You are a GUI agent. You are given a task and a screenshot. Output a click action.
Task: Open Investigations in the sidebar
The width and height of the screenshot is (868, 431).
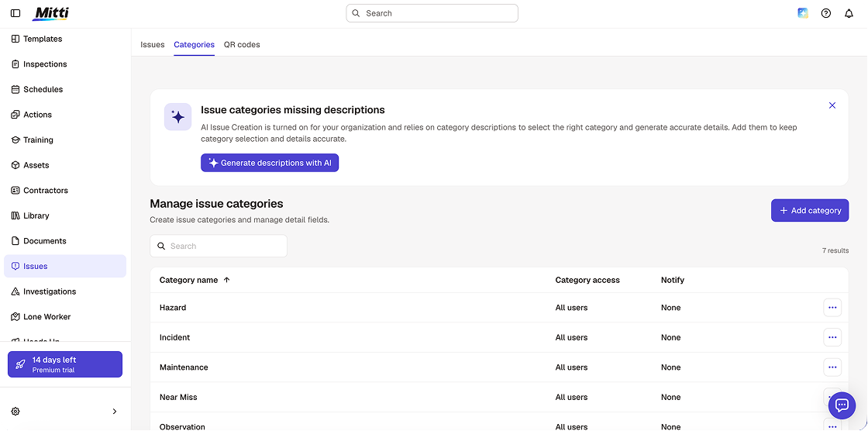click(65, 291)
